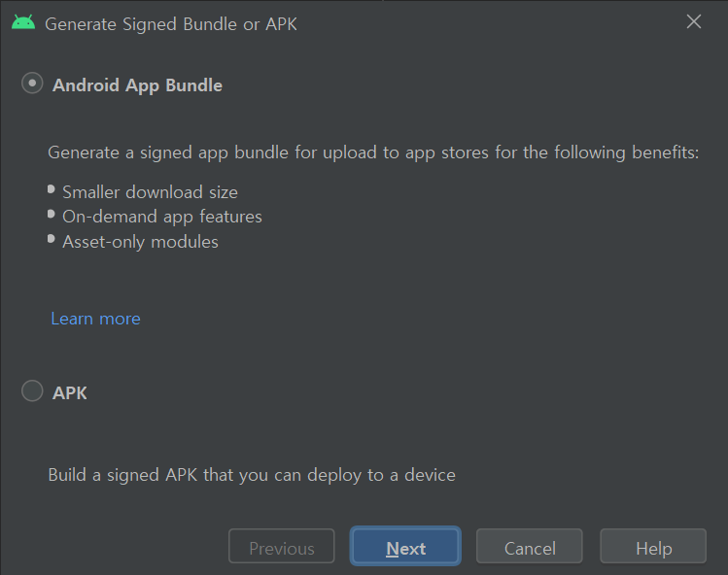Click the dialog title "Generate Signed Bundle or APK"
728x575 pixels.
click(171, 23)
